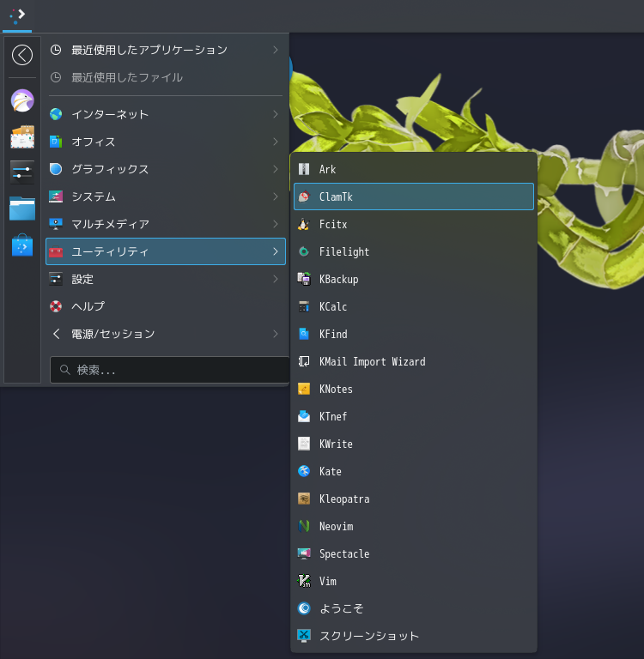Launch KWrite from the utilities list
The height and width of the screenshot is (659, 644).
tap(414, 444)
